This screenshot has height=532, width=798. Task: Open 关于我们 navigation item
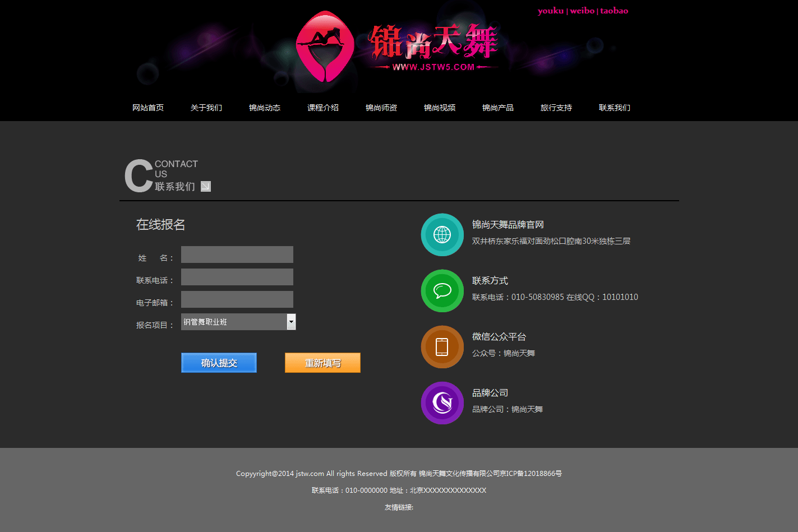coord(206,108)
